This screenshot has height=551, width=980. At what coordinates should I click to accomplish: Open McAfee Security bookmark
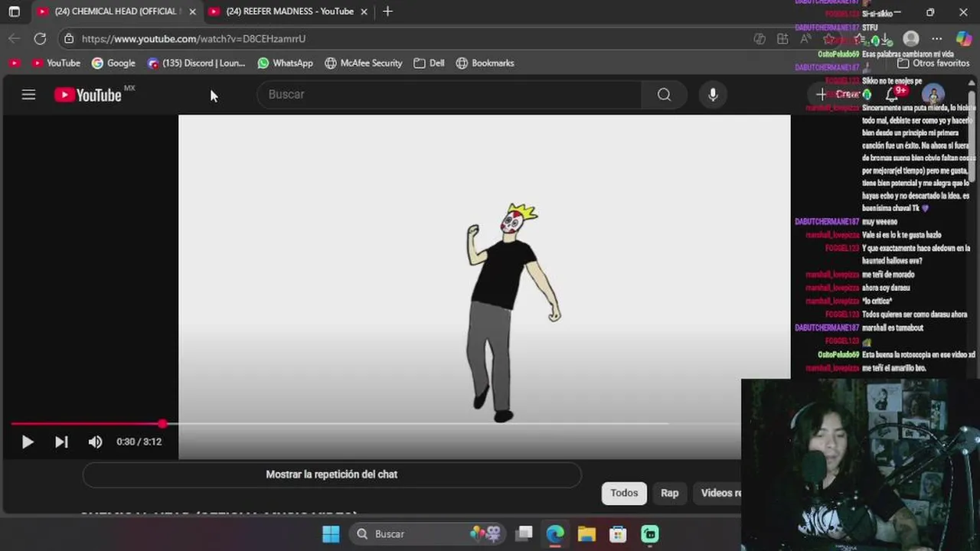coord(364,64)
